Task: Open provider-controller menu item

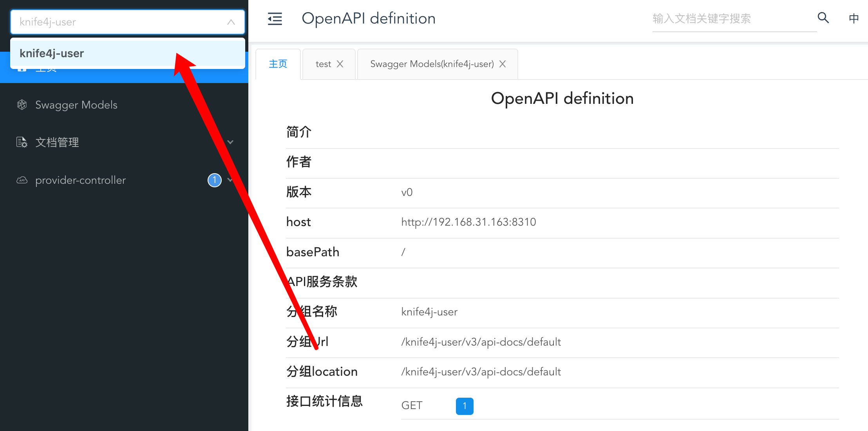Action: [x=80, y=180]
